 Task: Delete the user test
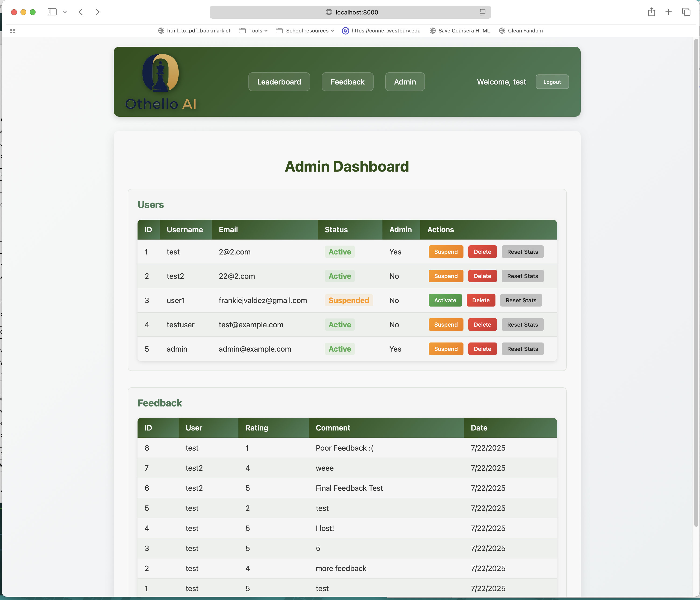tap(482, 252)
